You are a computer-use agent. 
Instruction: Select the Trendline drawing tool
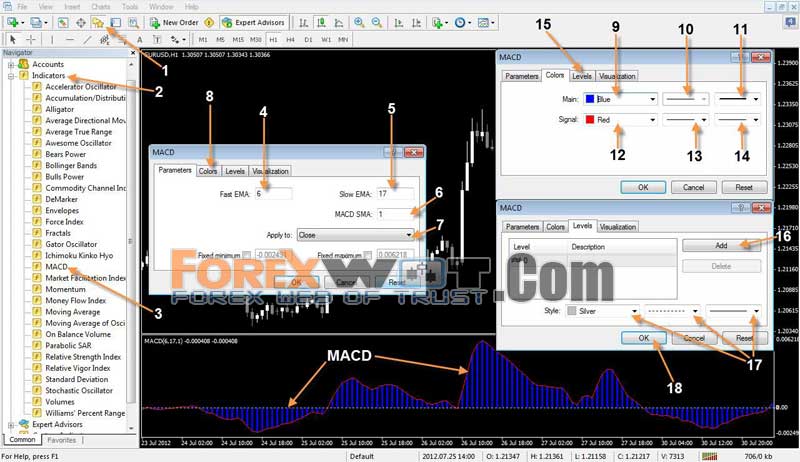87,39
